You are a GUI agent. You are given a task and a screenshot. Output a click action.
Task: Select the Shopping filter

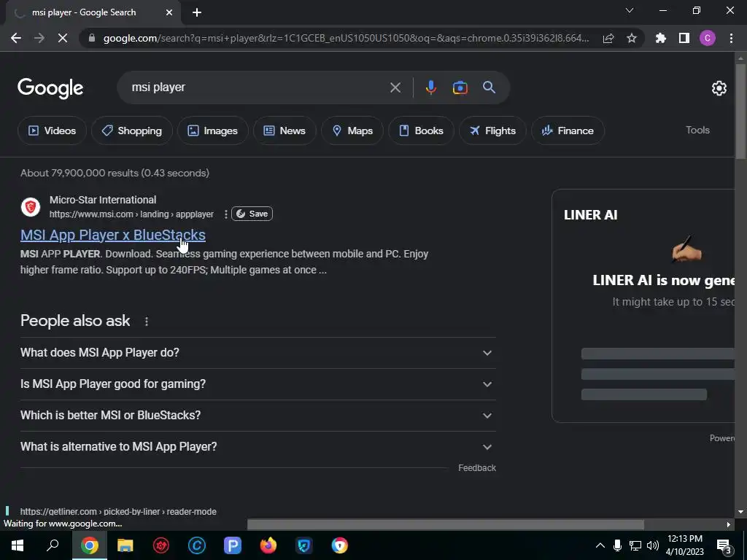[x=132, y=131]
